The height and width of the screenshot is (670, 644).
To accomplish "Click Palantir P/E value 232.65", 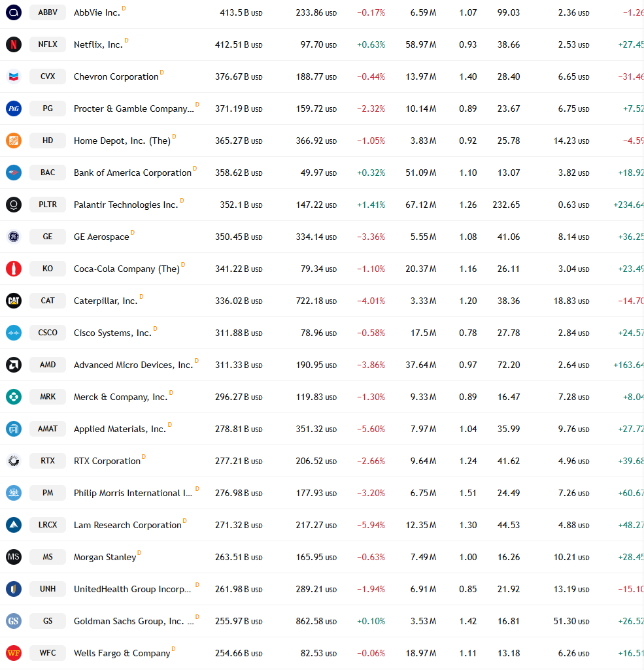I will [x=506, y=205].
